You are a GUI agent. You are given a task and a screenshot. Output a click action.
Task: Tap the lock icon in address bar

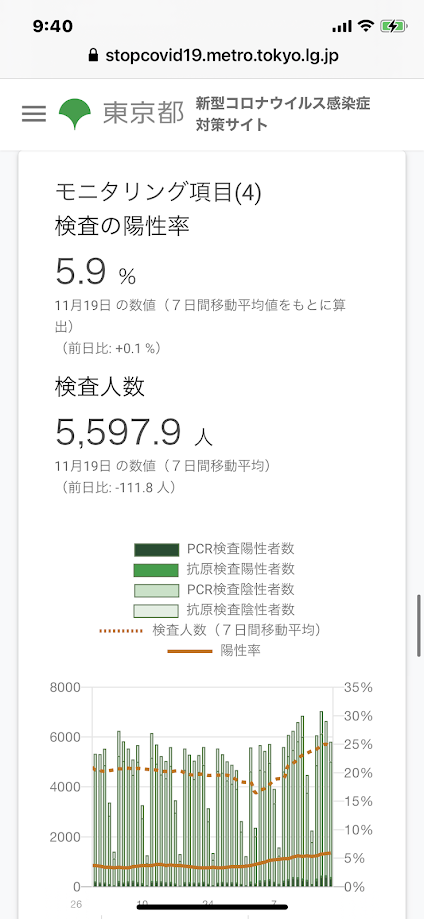coord(91,56)
